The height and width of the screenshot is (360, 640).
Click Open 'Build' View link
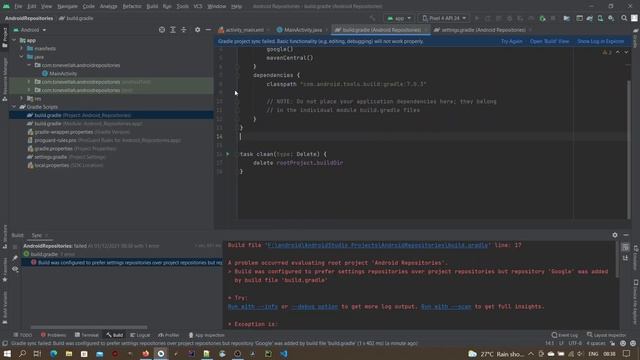tap(549, 41)
